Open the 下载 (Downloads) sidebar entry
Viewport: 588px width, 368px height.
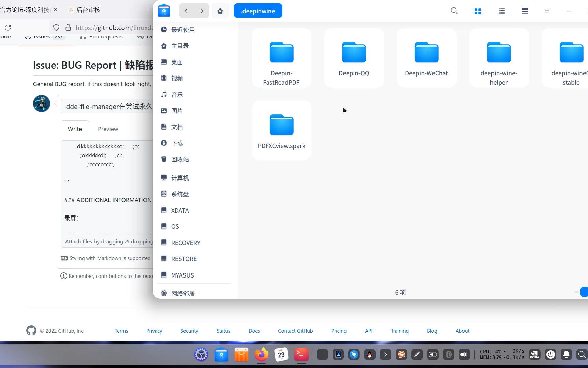tap(178, 143)
